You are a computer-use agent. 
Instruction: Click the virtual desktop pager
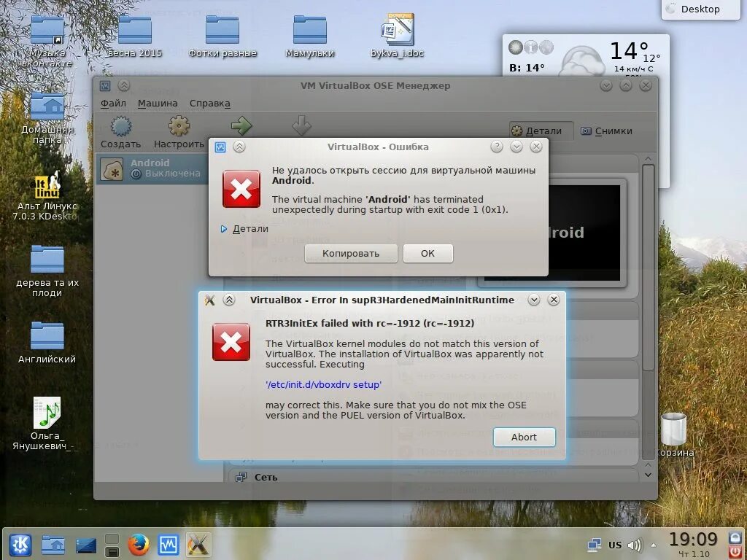coord(112,545)
